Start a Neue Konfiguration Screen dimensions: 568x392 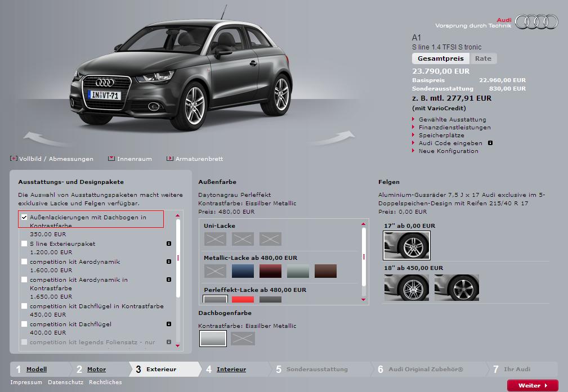coord(449,151)
